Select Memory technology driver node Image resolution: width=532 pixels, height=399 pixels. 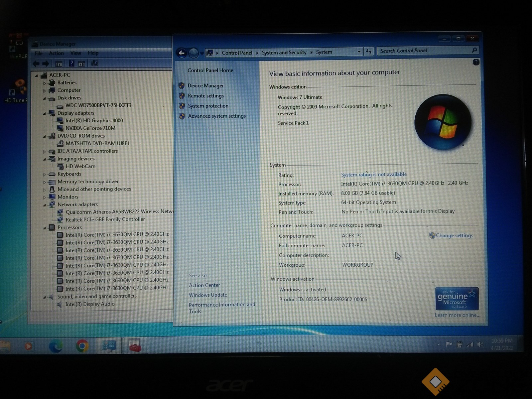click(x=88, y=182)
